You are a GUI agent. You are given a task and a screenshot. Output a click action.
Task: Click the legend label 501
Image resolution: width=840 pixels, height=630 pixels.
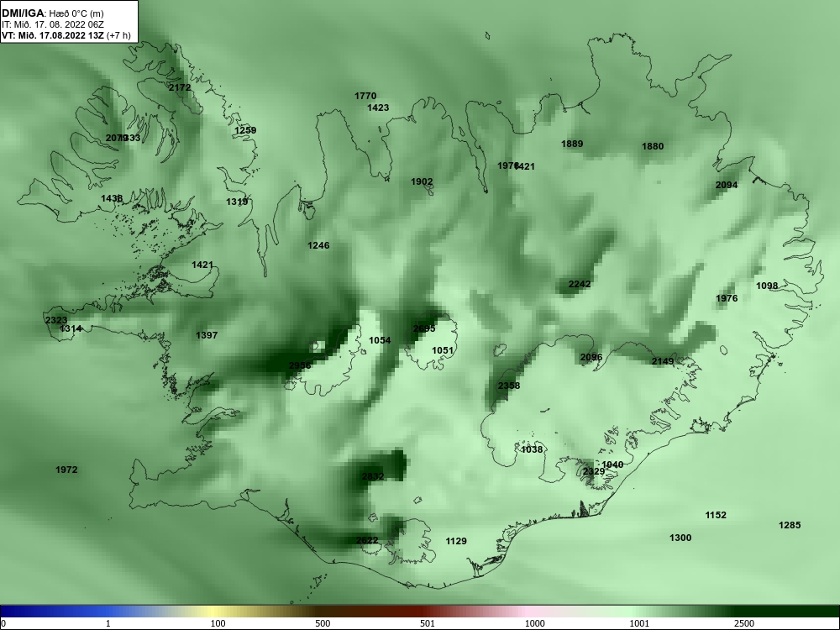coord(428,623)
